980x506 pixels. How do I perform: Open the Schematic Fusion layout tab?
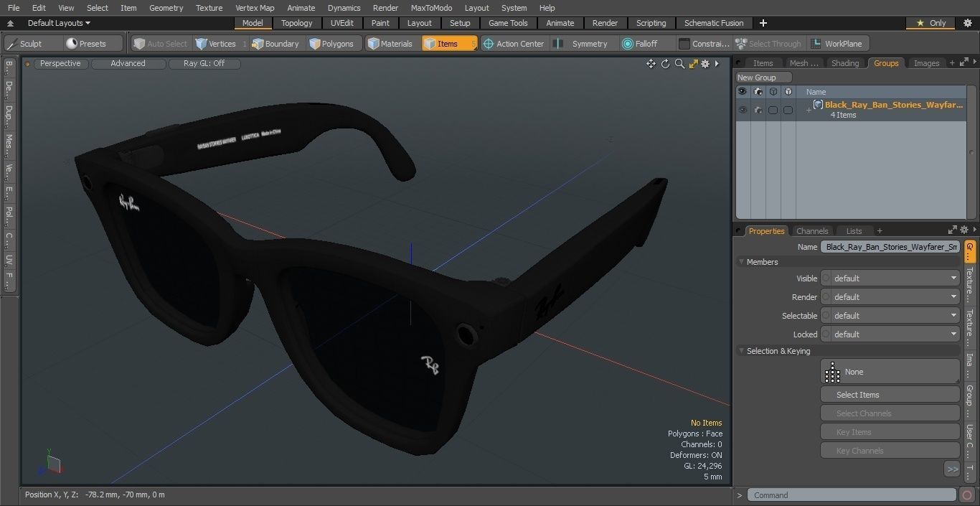(714, 23)
